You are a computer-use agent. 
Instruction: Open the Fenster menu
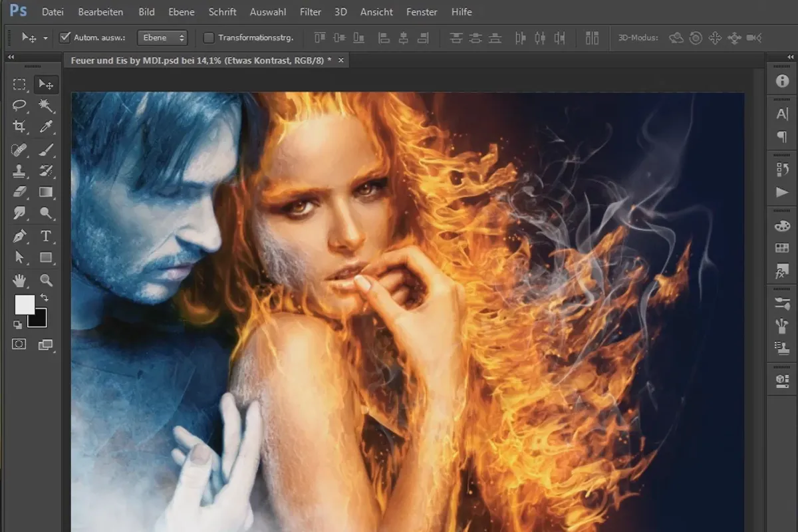point(422,12)
